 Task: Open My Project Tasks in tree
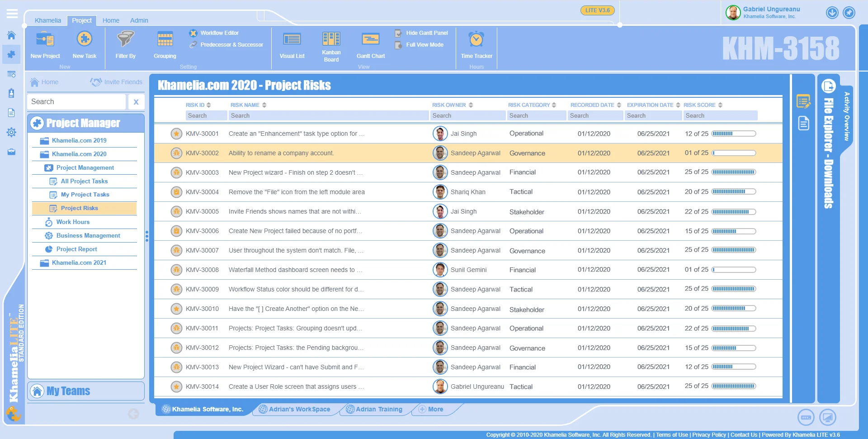tap(84, 195)
